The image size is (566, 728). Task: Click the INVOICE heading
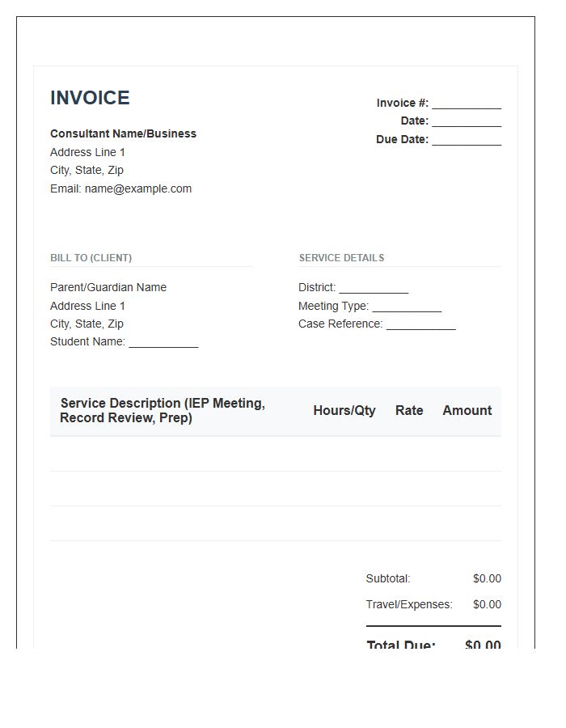(x=90, y=98)
